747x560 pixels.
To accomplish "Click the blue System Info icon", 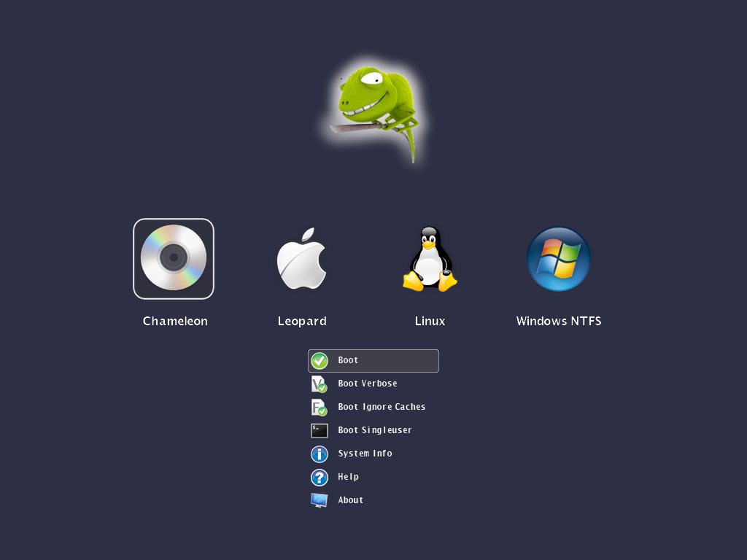I will click(320, 454).
